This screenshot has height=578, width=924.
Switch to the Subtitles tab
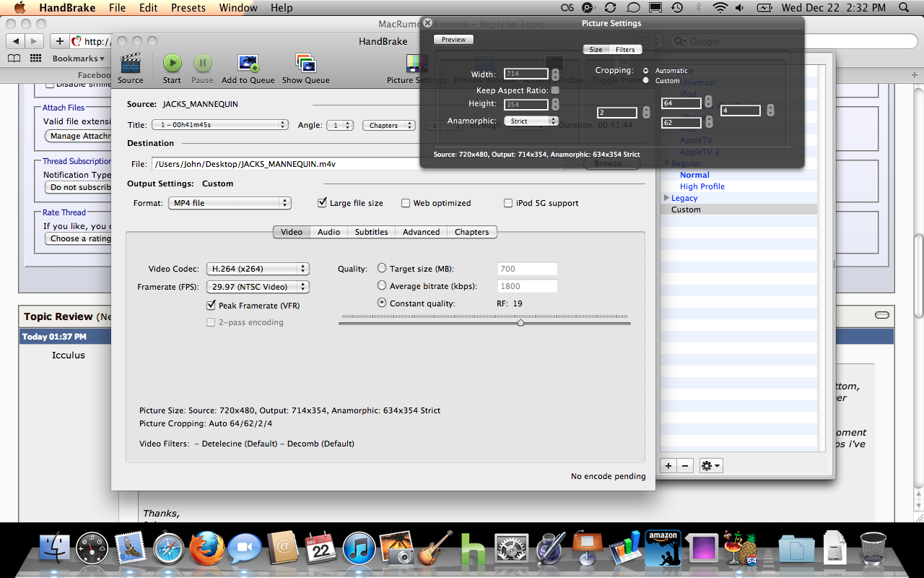(x=372, y=232)
